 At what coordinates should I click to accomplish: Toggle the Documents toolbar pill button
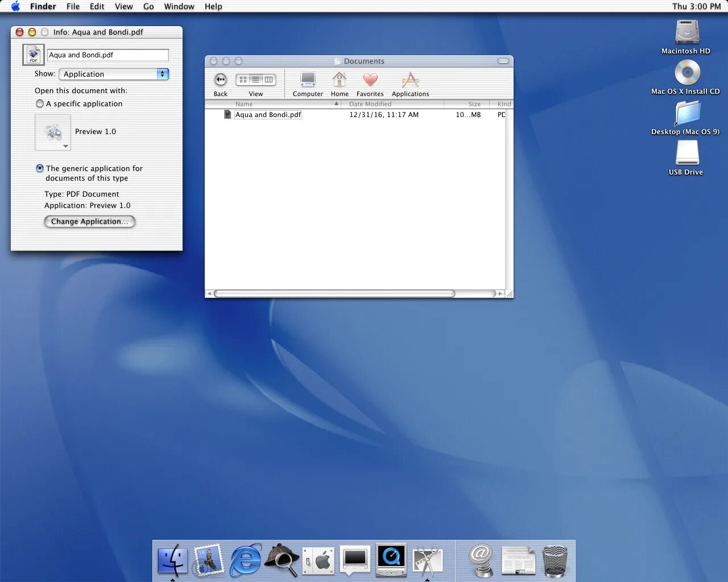503,61
